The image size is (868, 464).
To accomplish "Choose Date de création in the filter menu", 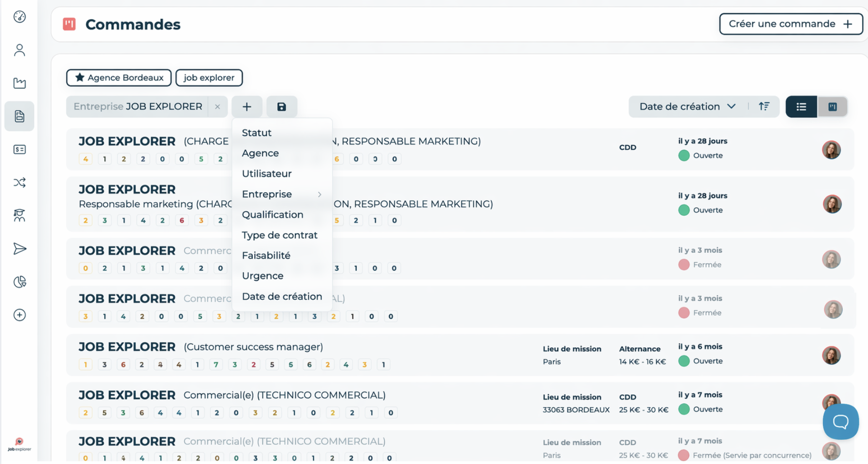I will pyautogui.click(x=282, y=296).
